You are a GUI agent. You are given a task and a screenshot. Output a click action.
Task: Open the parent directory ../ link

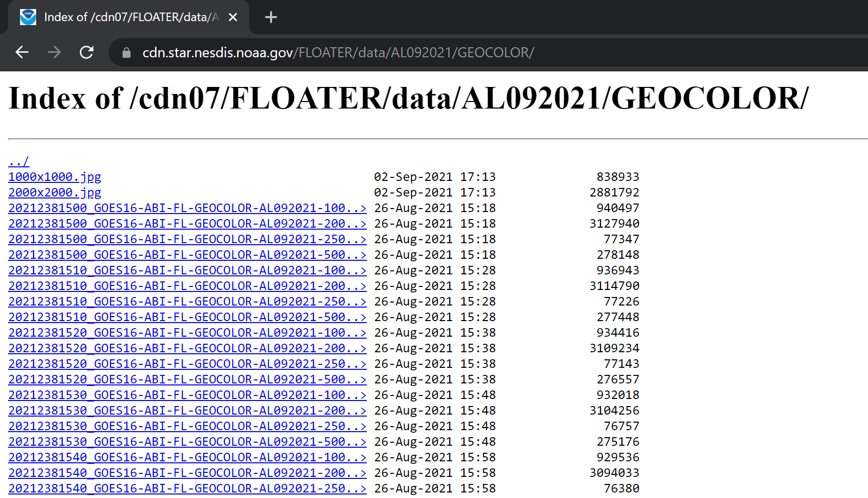coord(19,161)
